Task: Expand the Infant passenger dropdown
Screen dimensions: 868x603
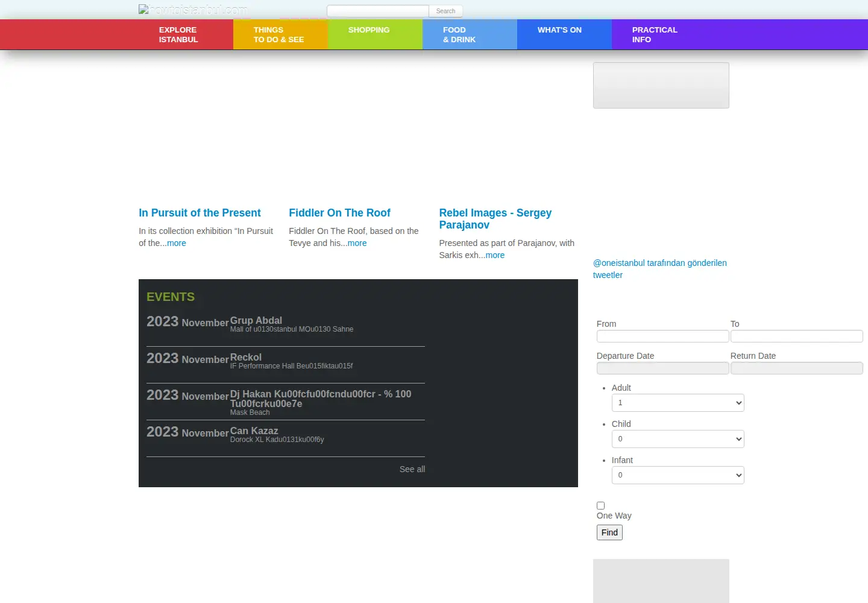Action: click(x=678, y=475)
